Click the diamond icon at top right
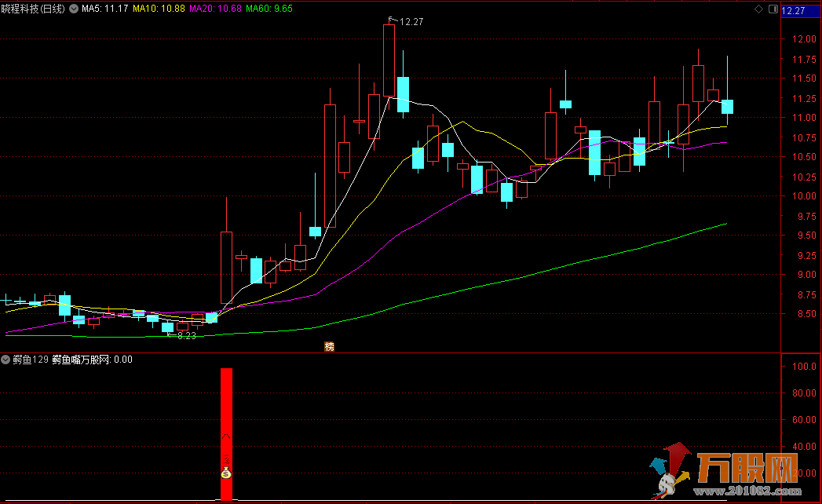Viewport: 822px width, 504px height. [x=758, y=9]
